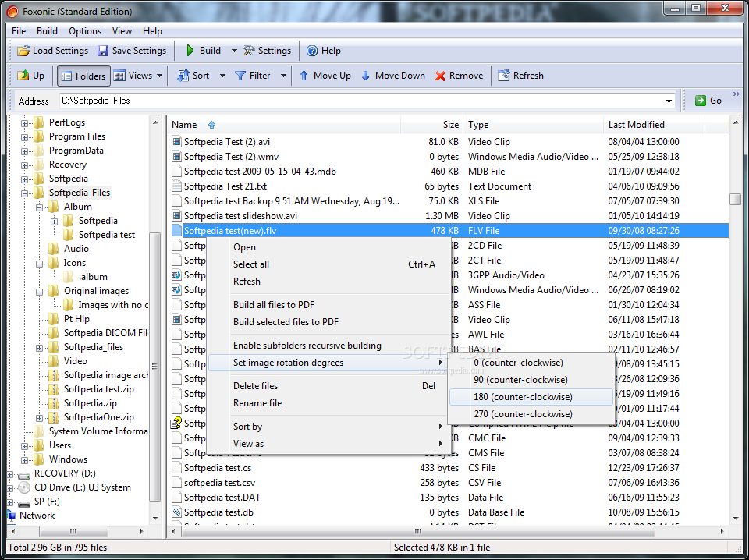The image size is (749, 560).
Task: Open the Help menu in menu bar
Action: click(x=152, y=31)
